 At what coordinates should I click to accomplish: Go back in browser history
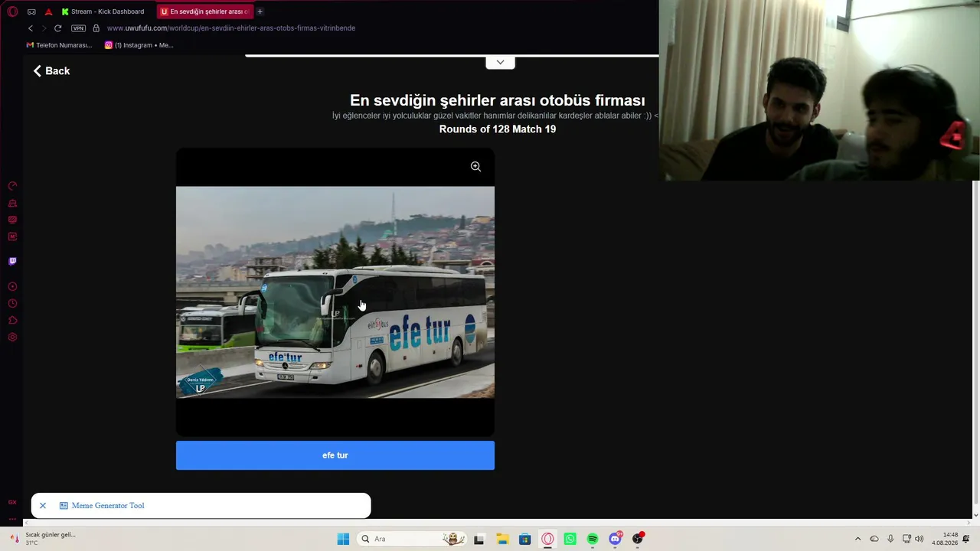[31, 28]
